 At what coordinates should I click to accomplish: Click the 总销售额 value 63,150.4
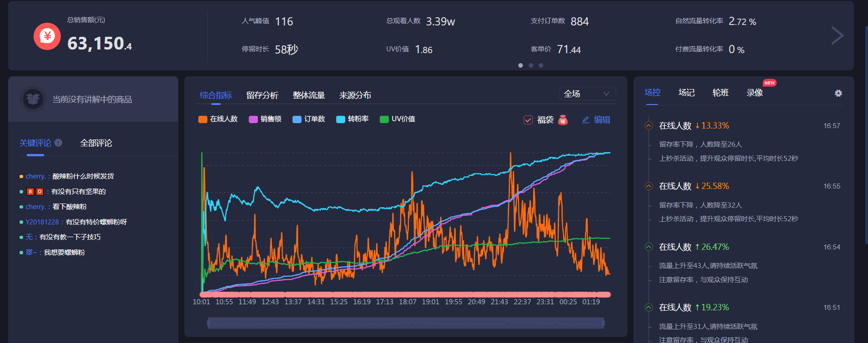coord(100,44)
